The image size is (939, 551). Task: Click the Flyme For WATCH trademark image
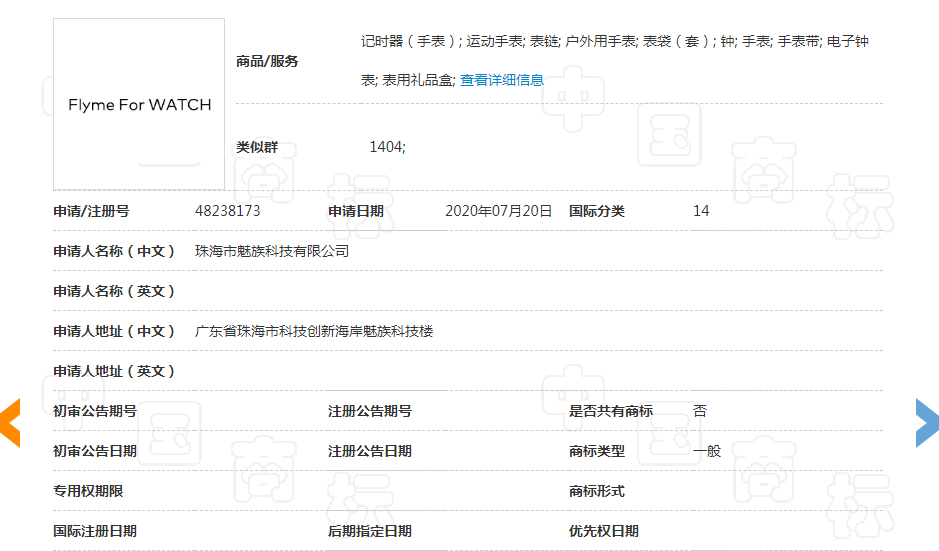point(139,104)
